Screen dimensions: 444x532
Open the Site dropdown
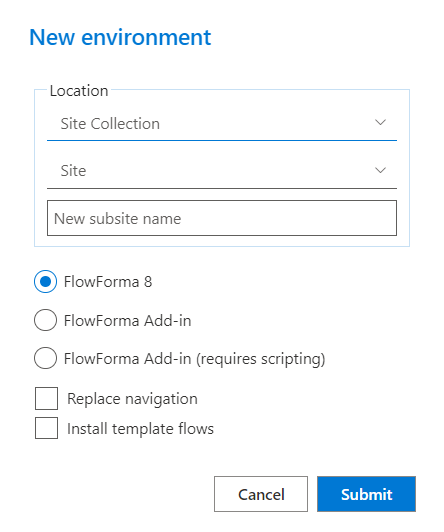coord(222,171)
